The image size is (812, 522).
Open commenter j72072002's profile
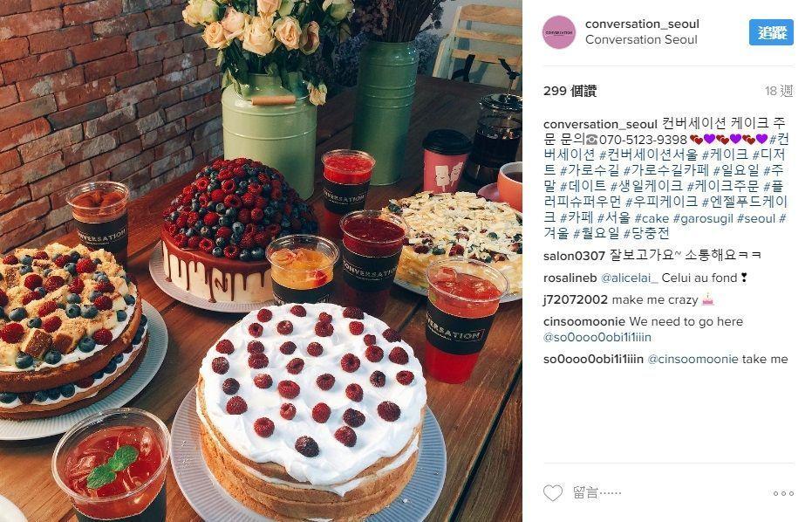pyautogui.click(x=576, y=299)
